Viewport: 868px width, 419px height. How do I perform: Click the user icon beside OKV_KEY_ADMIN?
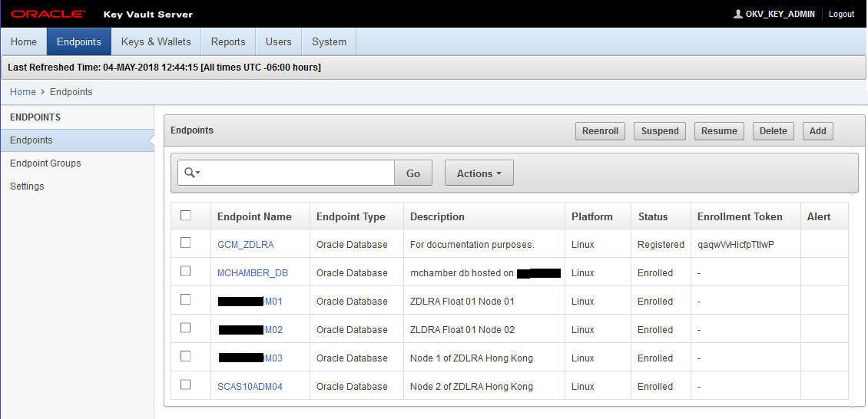pyautogui.click(x=737, y=14)
